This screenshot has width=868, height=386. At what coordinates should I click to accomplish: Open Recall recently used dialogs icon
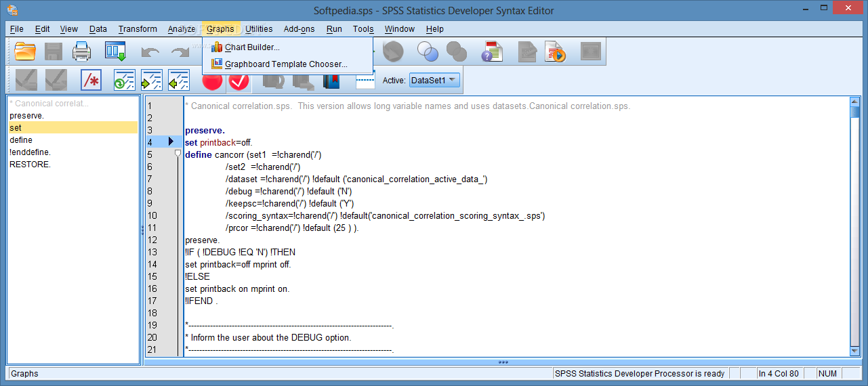115,51
